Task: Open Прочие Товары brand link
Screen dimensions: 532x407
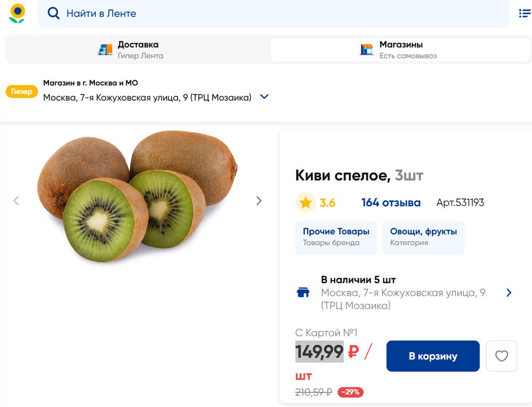Action: (336, 237)
